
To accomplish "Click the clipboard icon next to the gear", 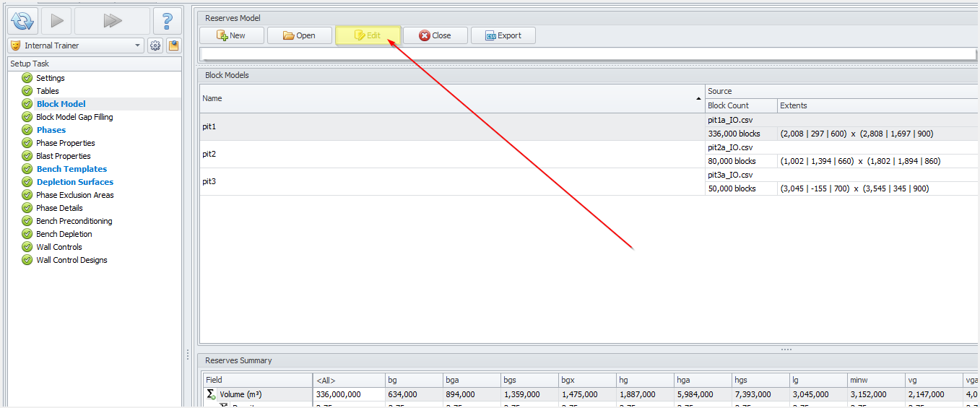I will coord(173,45).
